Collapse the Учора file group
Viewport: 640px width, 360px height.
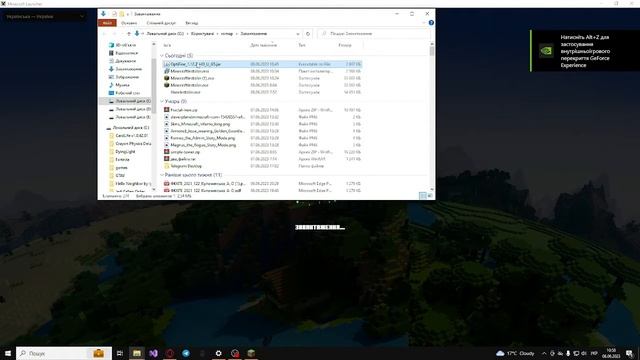pyautogui.click(x=162, y=101)
